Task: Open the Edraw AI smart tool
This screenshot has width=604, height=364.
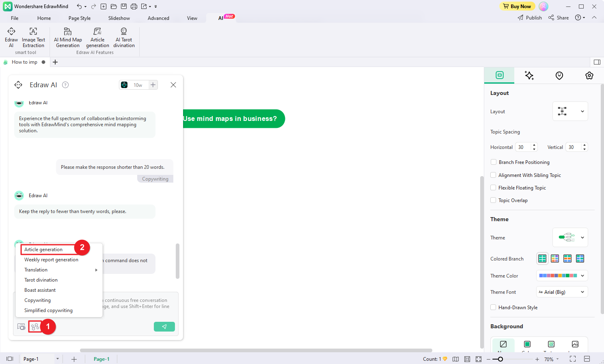Action: 11,37
